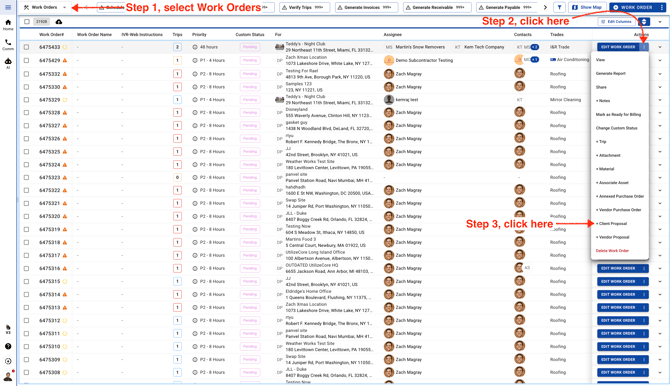The height and width of the screenshot is (386, 670).
Task: Click the +3 contacts badge in row 6475433
Action: pos(535,47)
